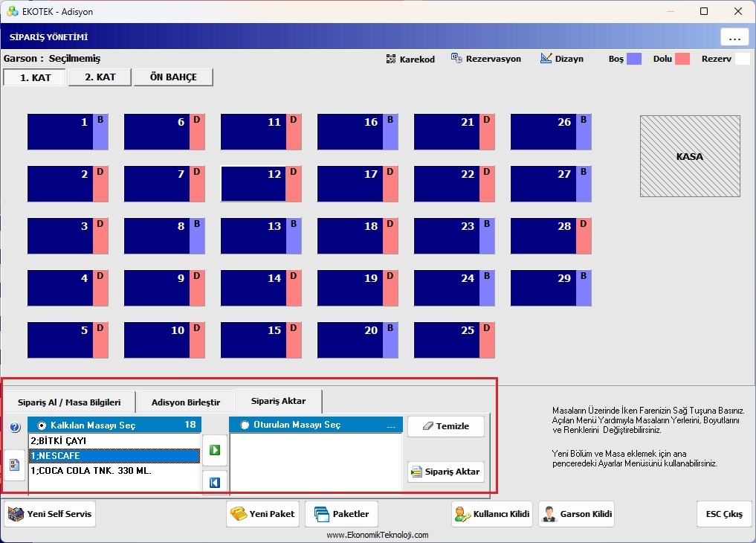
Task: Open the Paketler list
Action: point(341,514)
